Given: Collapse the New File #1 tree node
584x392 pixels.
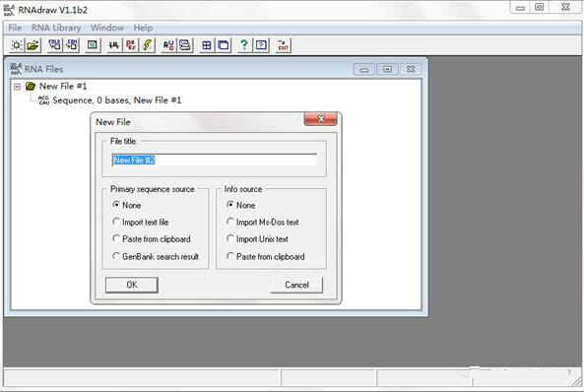Looking at the screenshot, I should pyautogui.click(x=17, y=87).
